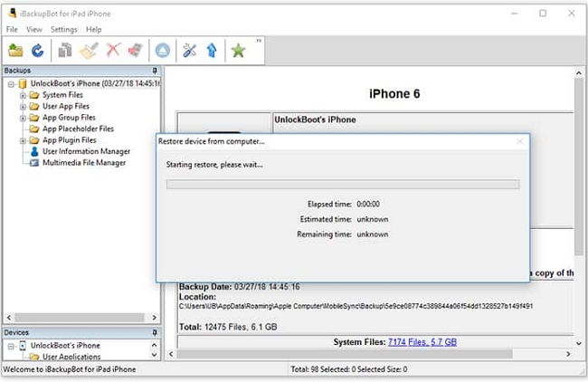Select App Plugin Files in the tree
588x382 pixels.
coord(70,140)
